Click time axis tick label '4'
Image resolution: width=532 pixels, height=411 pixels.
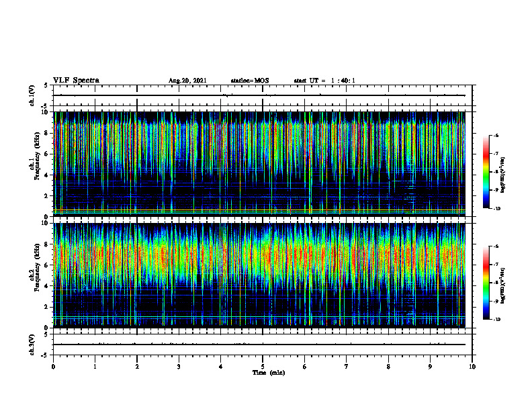[x=220, y=367]
